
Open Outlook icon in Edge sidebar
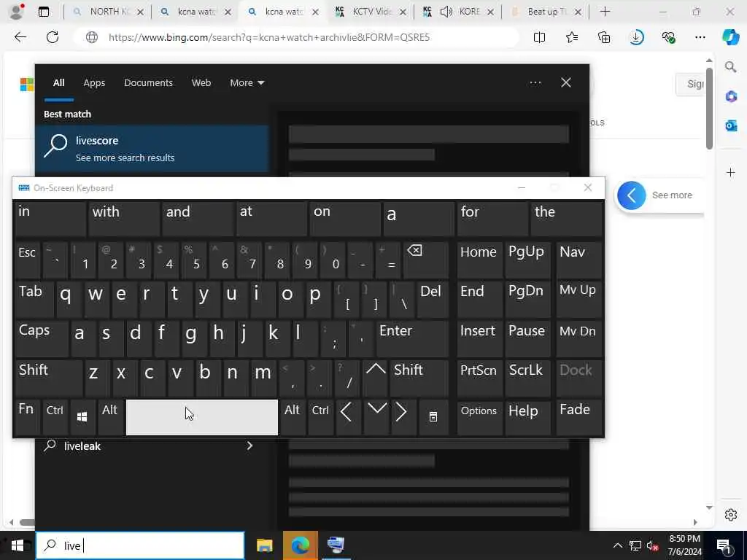[x=731, y=125]
